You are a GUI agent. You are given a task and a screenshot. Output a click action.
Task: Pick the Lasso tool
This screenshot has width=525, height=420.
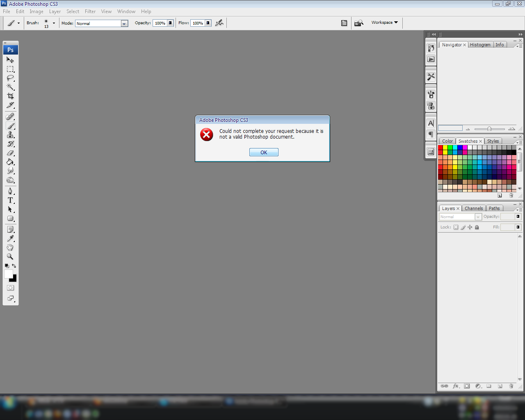point(10,78)
